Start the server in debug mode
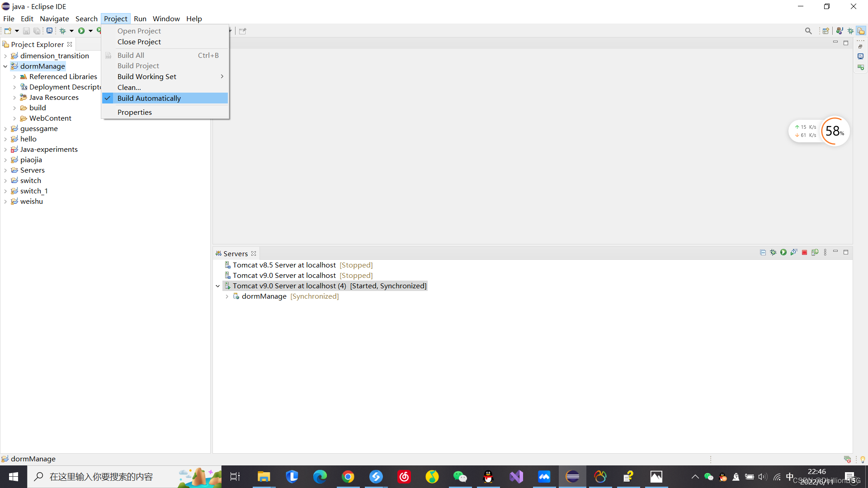Viewport: 868px width, 488px height. (x=774, y=253)
